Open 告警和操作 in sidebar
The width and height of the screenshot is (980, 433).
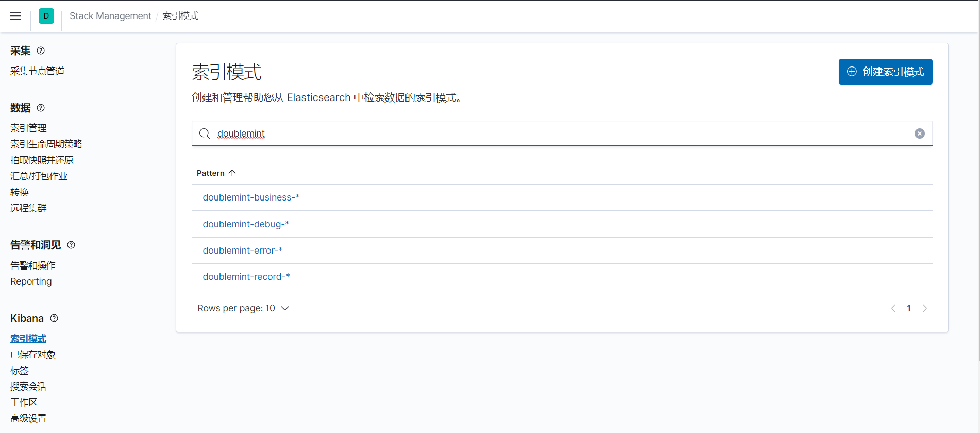(x=33, y=265)
